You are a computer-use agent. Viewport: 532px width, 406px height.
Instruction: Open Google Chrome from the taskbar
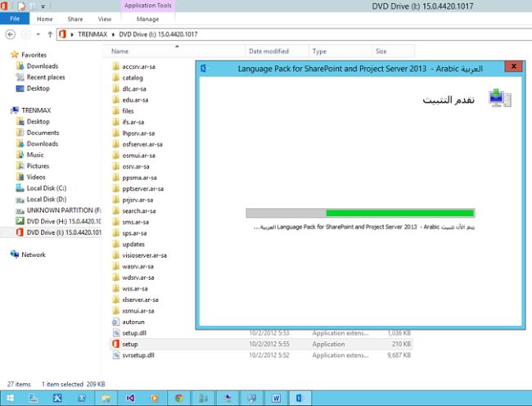point(178,398)
